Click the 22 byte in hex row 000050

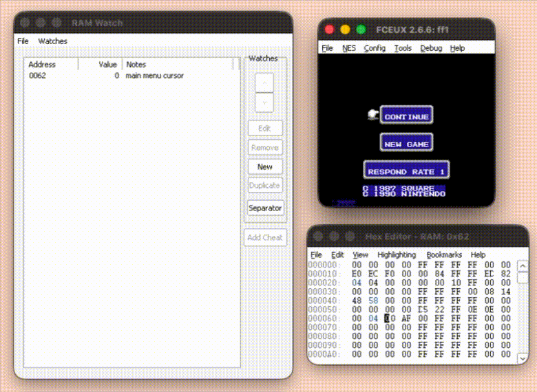tap(439, 309)
